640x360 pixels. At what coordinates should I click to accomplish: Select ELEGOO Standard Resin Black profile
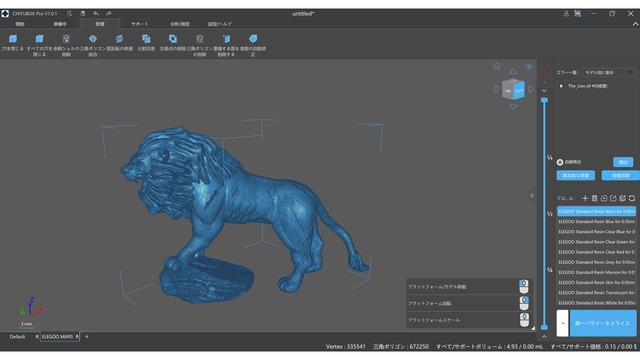click(x=596, y=211)
